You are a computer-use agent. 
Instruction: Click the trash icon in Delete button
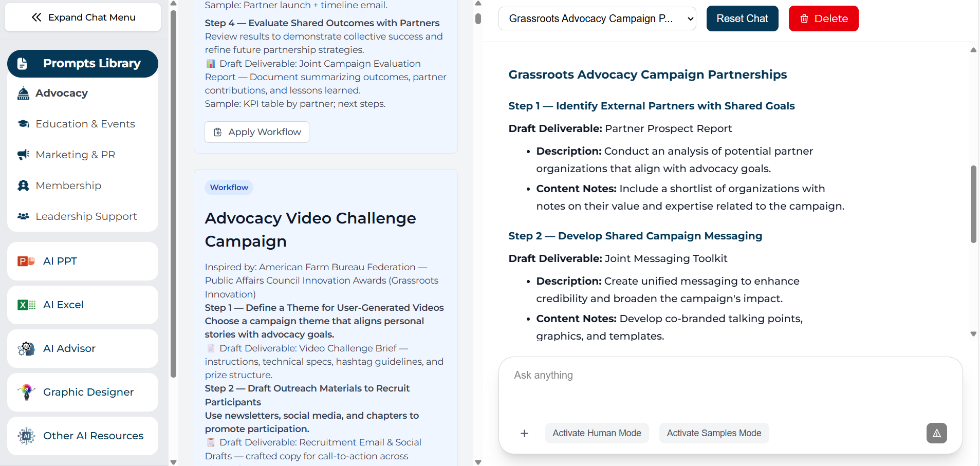click(x=804, y=18)
